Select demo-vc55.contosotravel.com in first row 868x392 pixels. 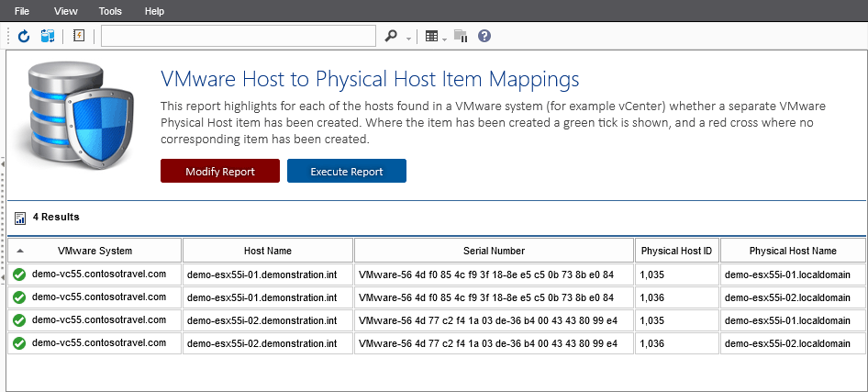pos(99,274)
